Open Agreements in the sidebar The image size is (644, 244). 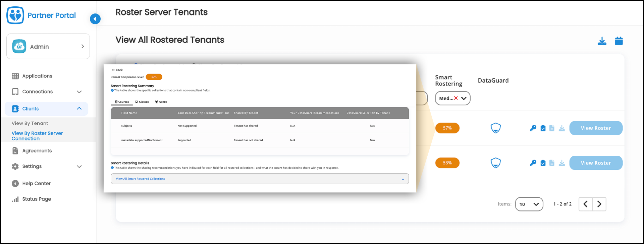click(x=37, y=151)
